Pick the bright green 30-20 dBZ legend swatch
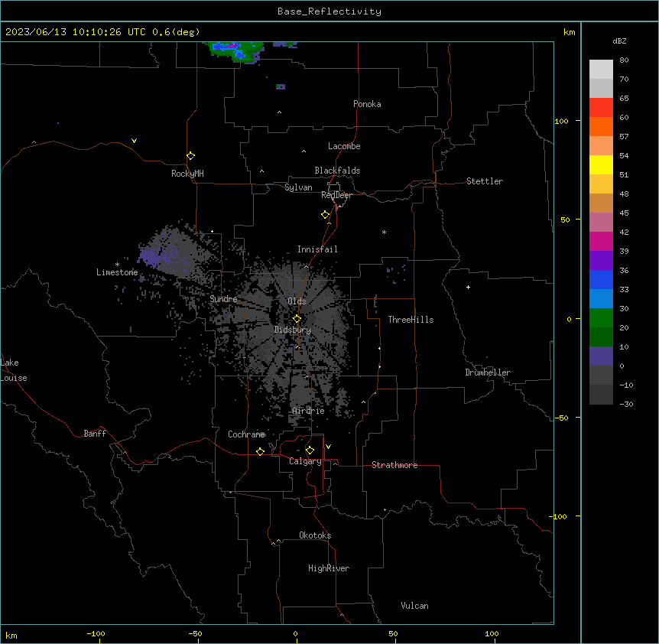 click(x=601, y=318)
